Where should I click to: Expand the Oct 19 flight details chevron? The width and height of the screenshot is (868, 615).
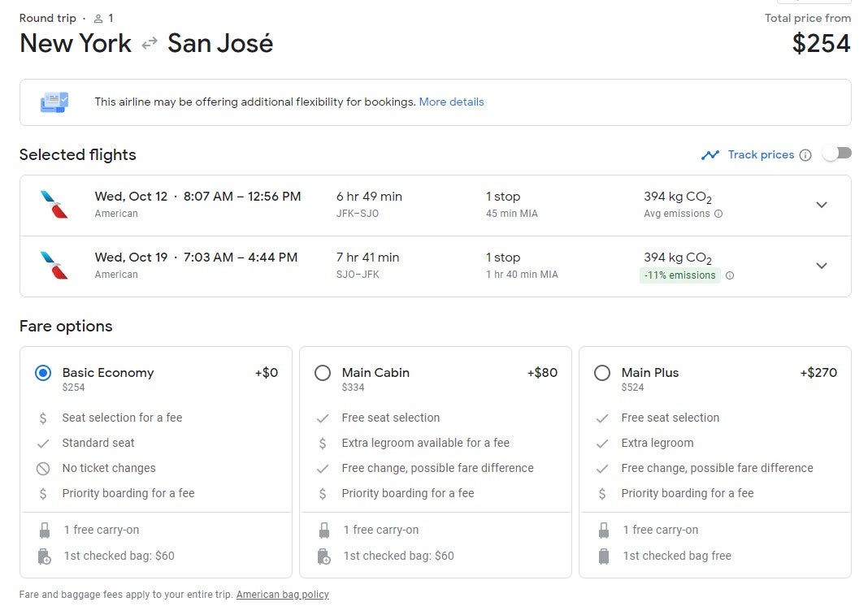tap(822, 266)
